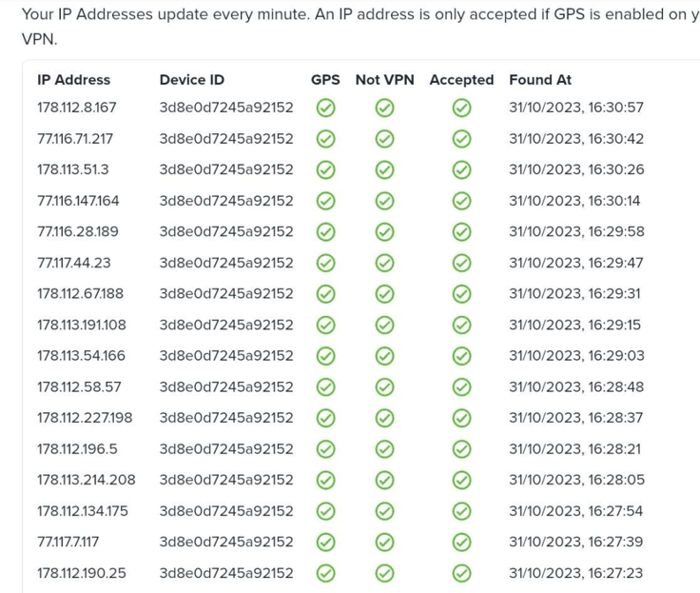Click Accepted check icon for 178.113.54.166
Image resolution: width=700 pixels, height=593 pixels.
pyautogui.click(x=461, y=356)
